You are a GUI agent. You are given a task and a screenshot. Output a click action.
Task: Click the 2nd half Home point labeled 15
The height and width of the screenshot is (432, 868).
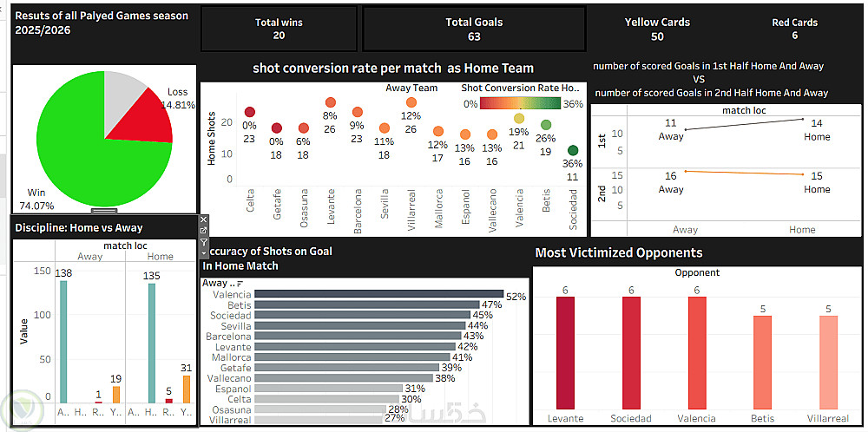tap(803, 174)
